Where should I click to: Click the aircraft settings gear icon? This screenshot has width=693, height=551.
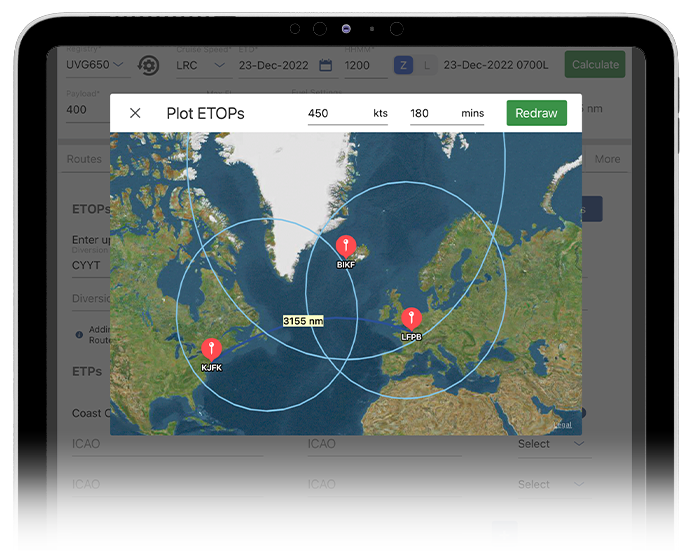tap(148, 65)
